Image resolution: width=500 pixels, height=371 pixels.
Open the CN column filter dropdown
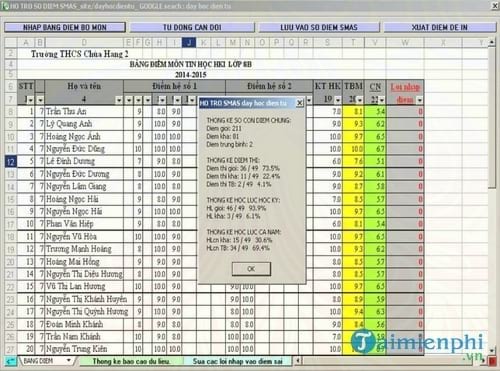click(381, 100)
